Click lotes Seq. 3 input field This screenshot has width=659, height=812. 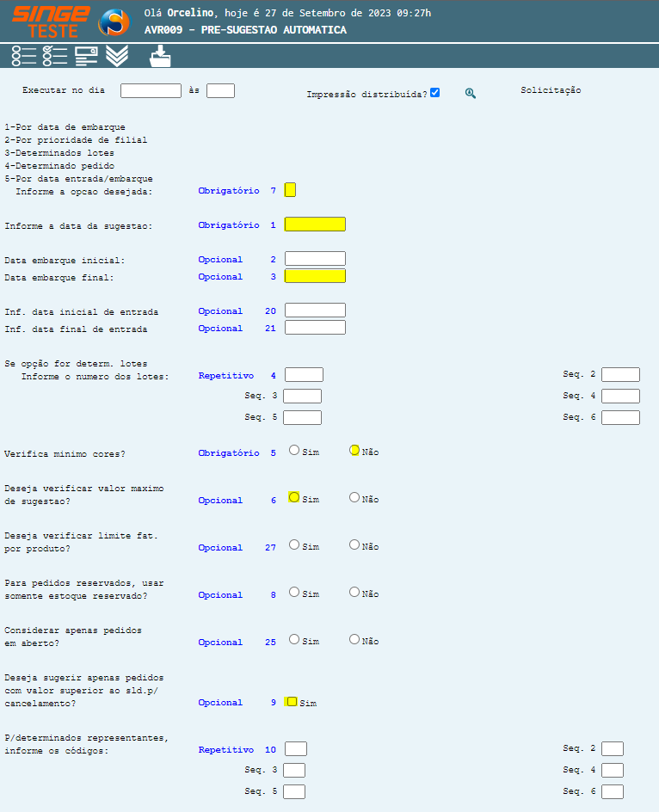pos(303,397)
